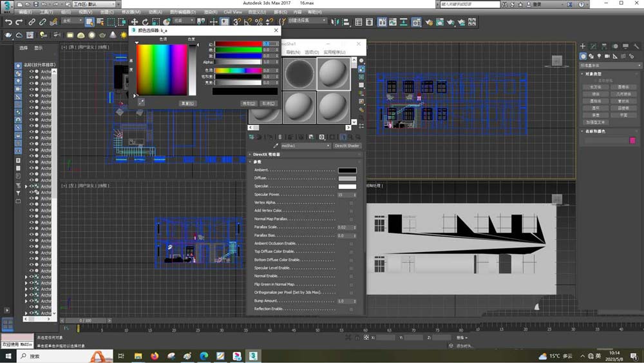644x363 pixels.
Task: Pick color with the eyedropper in color selector
Action: coord(141,102)
